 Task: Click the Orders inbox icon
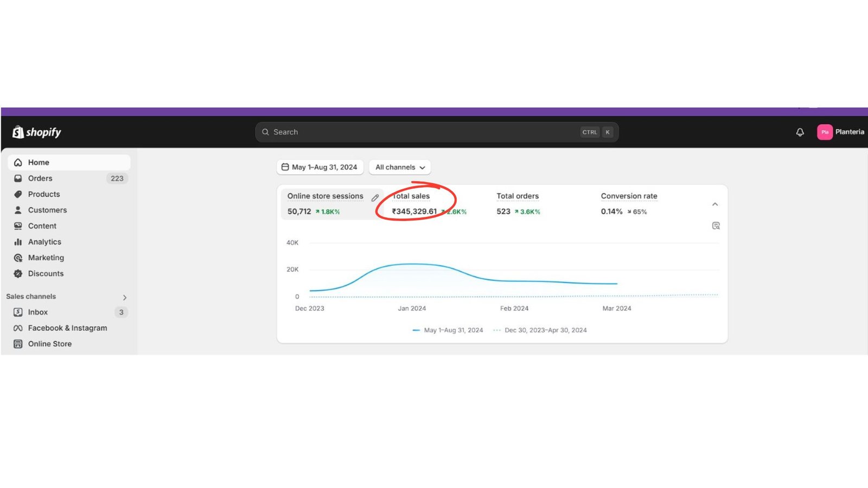18,178
